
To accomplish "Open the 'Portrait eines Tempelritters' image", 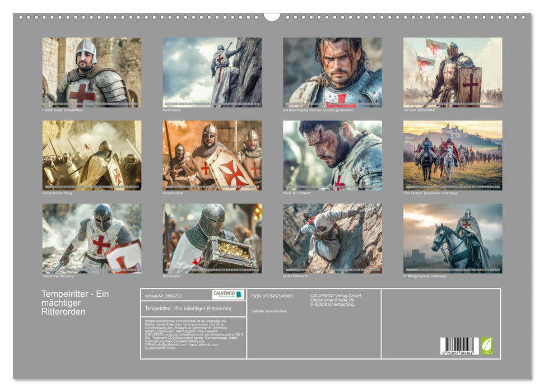I will tap(91, 72).
